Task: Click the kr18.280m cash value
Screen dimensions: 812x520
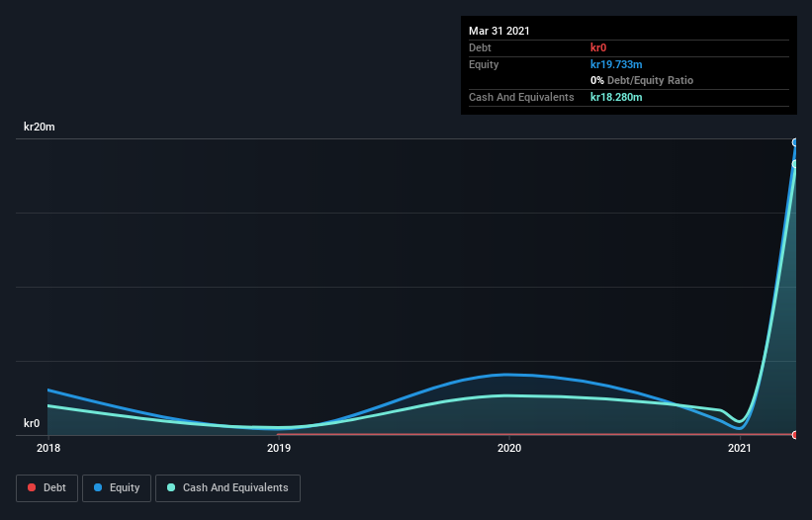Action: 616,97
